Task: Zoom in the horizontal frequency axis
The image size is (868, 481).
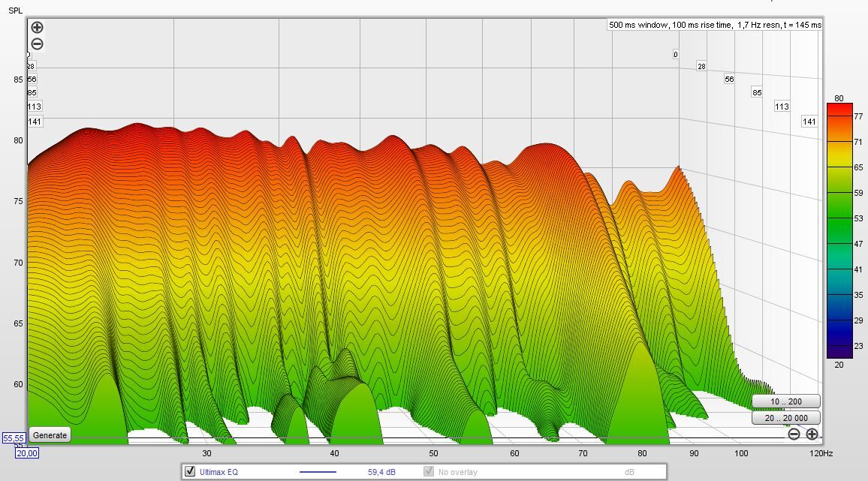Action: tap(812, 434)
